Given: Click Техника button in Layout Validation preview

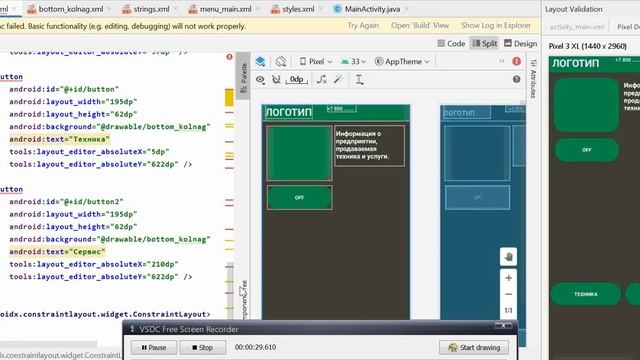Looking at the screenshot, I should point(586,294).
